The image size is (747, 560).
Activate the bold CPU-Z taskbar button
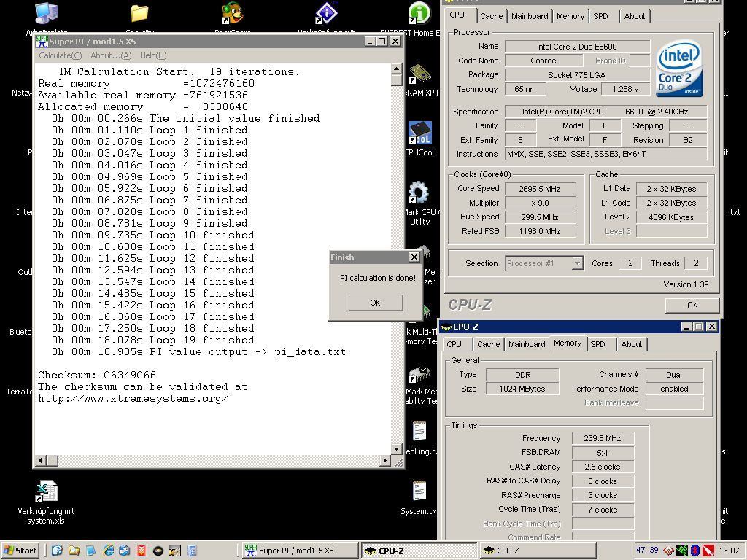[419, 551]
